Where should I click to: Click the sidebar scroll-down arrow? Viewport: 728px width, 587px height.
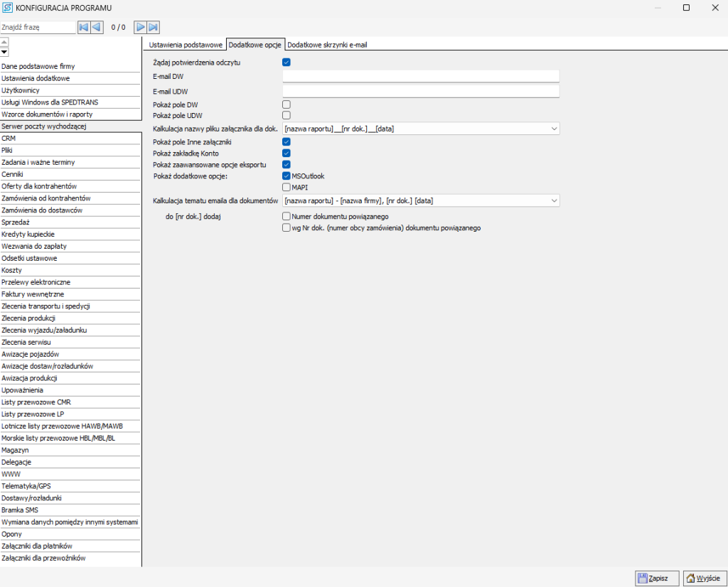click(x=4, y=52)
